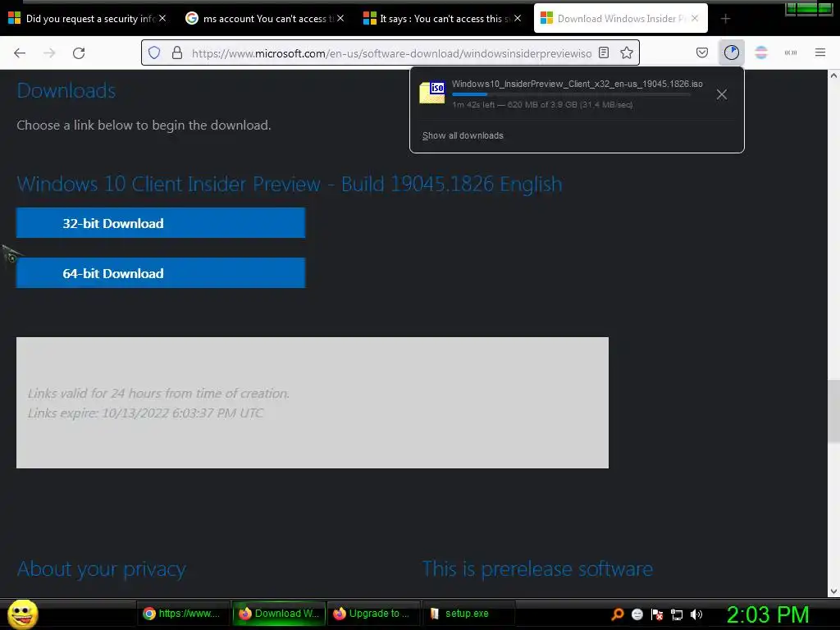Show all downloads
This screenshot has width=840, height=630.
[463, 135]
